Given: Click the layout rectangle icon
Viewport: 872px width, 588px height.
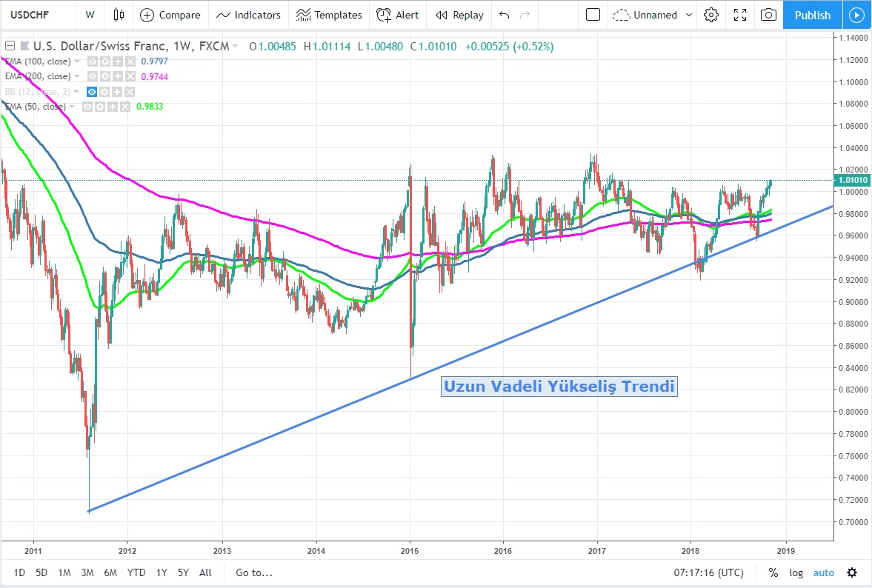Looking at the screenshot, I should click(593, 15).
